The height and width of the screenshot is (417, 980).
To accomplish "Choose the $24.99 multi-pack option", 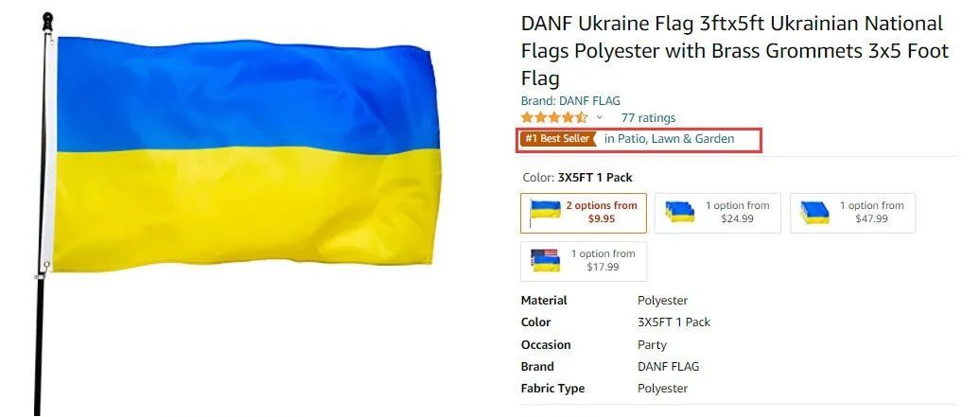I will [x=717, y=213].
